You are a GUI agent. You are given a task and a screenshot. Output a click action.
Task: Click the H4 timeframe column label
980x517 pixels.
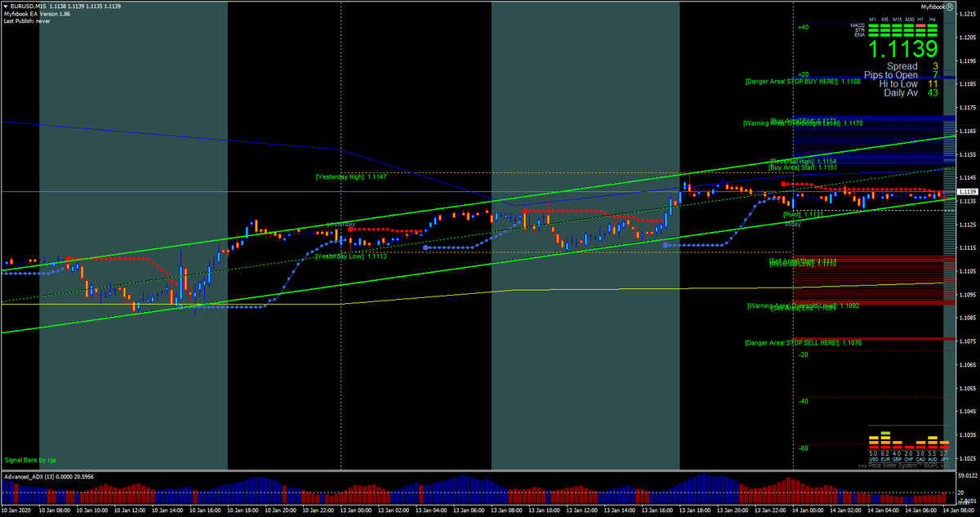pyautogui.click(x=932, y=20)
